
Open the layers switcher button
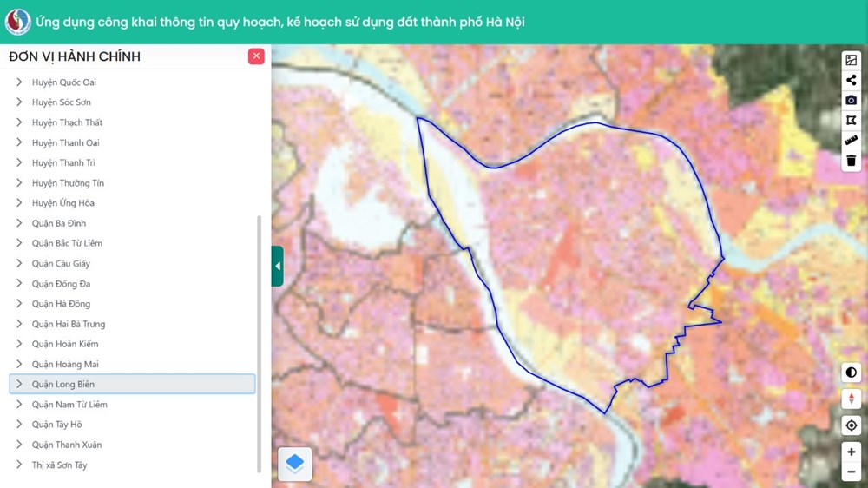pyautogui.click(x=294, y=464)
